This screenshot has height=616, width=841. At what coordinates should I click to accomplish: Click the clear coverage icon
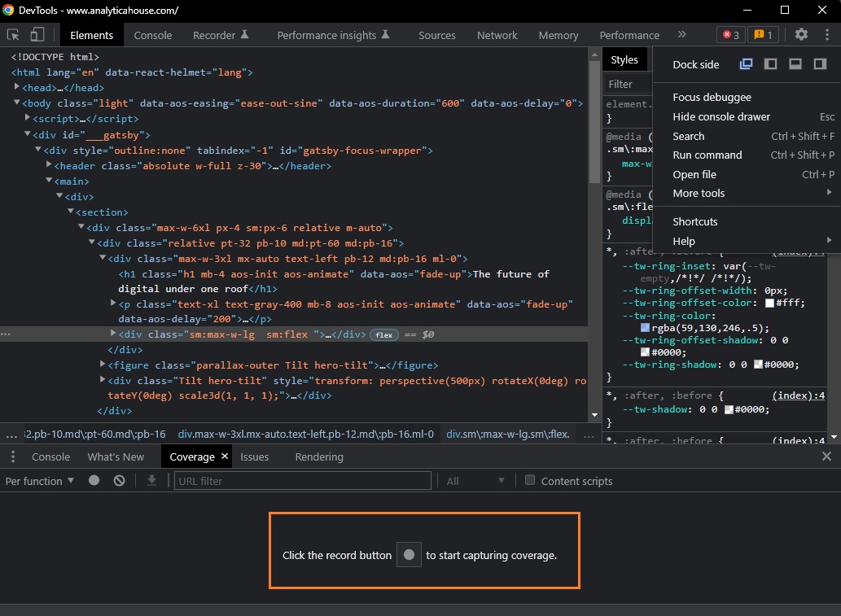119,480
